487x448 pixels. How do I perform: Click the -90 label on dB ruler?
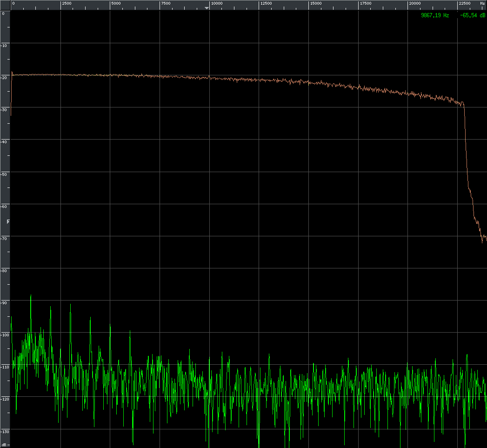[4, 303]
